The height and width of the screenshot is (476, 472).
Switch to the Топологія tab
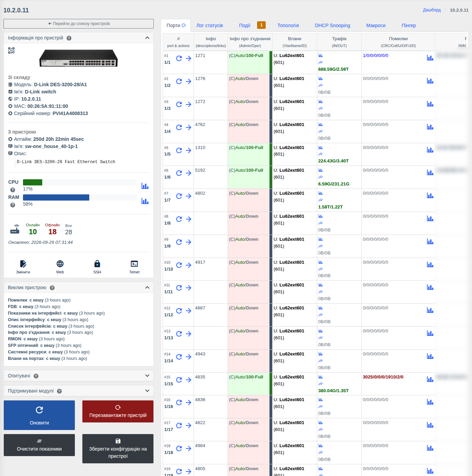click(x=288, y=25)
